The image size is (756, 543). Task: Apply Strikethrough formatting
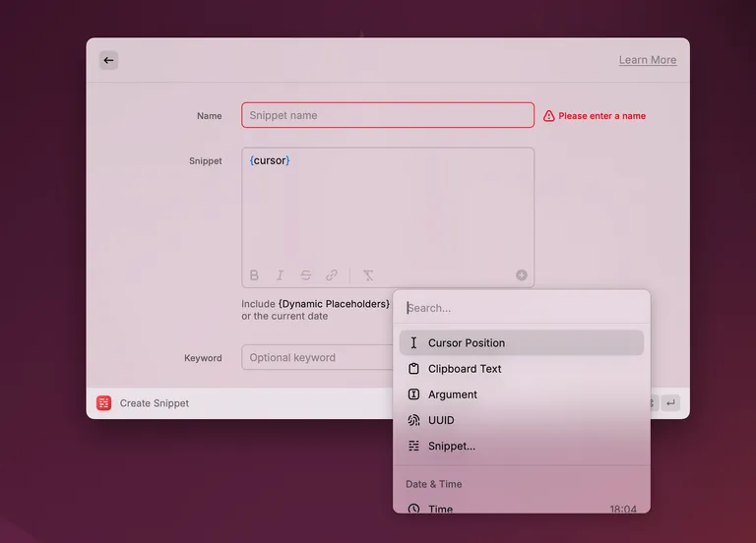point(306,275)
